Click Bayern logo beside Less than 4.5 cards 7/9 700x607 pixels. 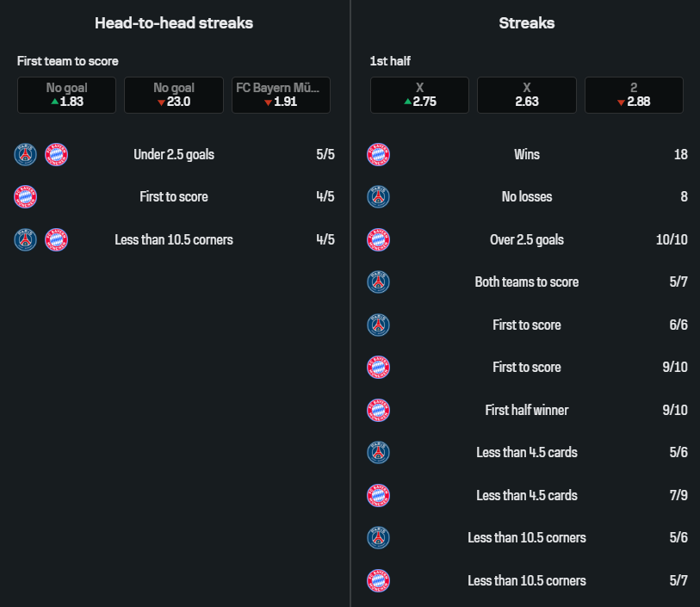(378, 495)
